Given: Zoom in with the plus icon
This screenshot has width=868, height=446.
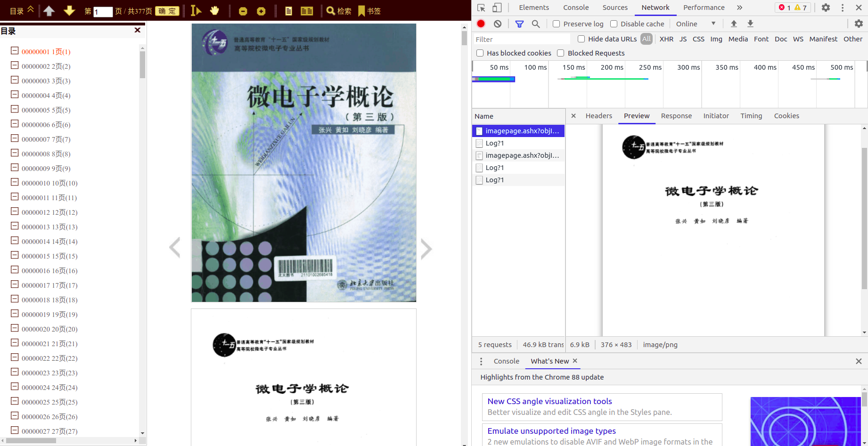Looking at the screenshot, I should (261, 11).
